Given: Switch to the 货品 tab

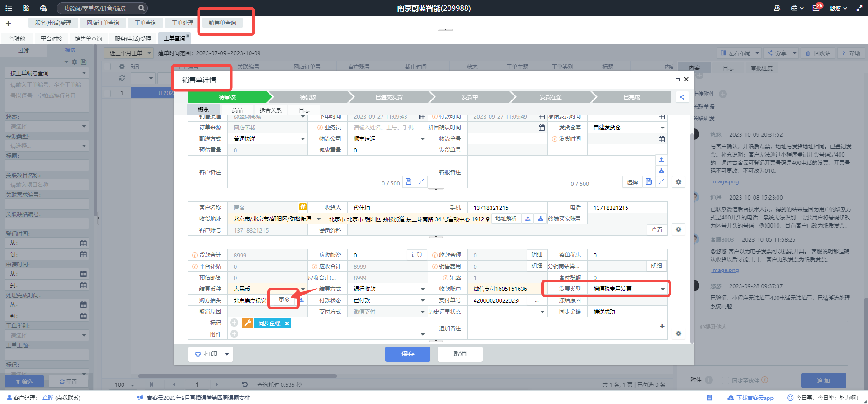Looking at the screenshot, I should 237,110.
